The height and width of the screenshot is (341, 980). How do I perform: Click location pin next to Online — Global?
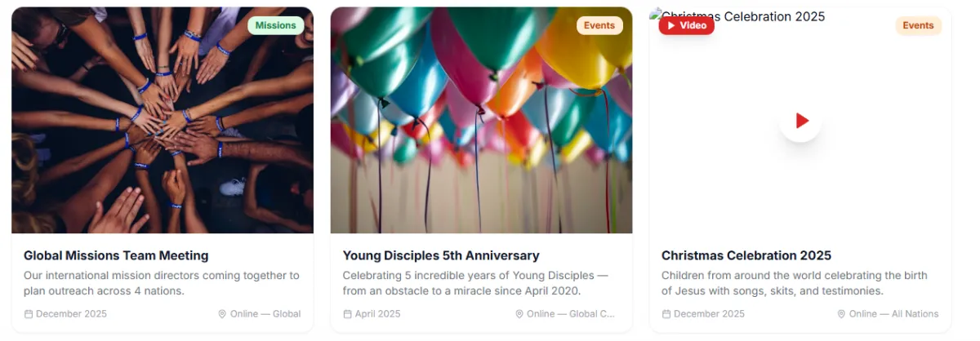pos(222,314)
